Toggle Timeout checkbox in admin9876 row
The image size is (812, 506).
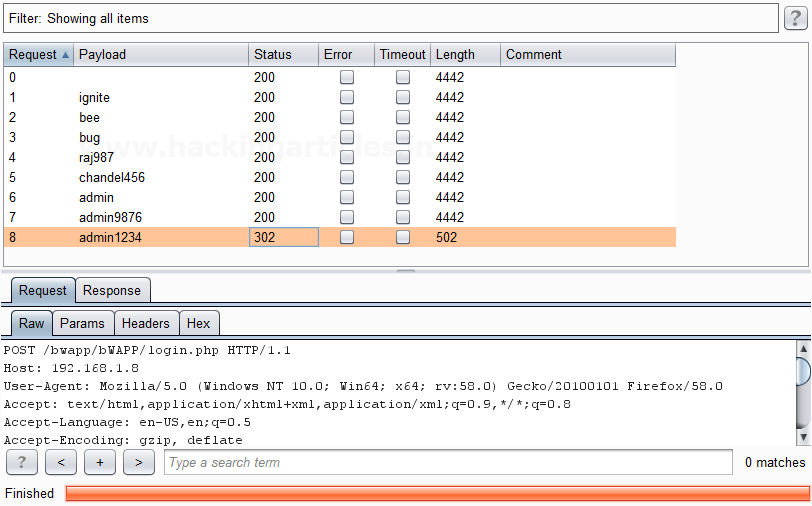[x=403, y=217]
